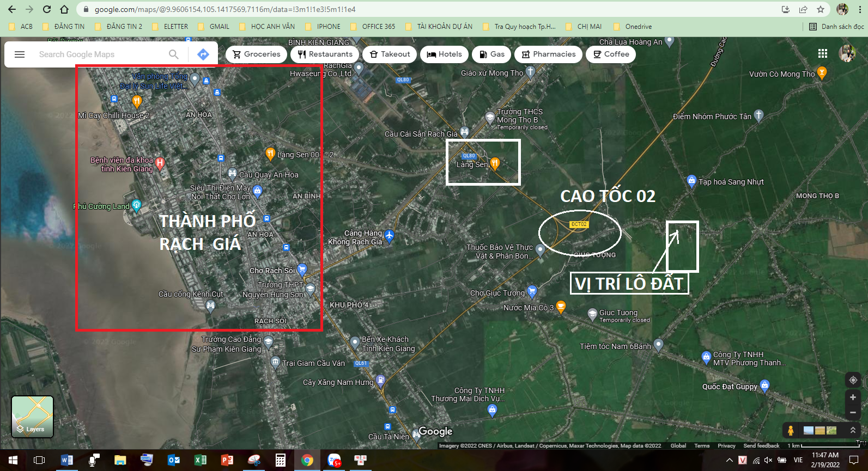Click the magnifier search icon

tap(174, 54)
